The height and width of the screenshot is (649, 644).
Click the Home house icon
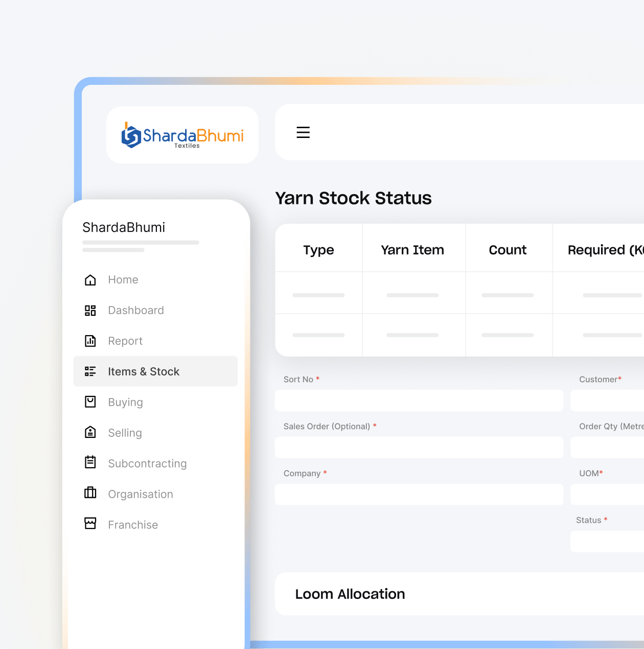click(90, 280)
